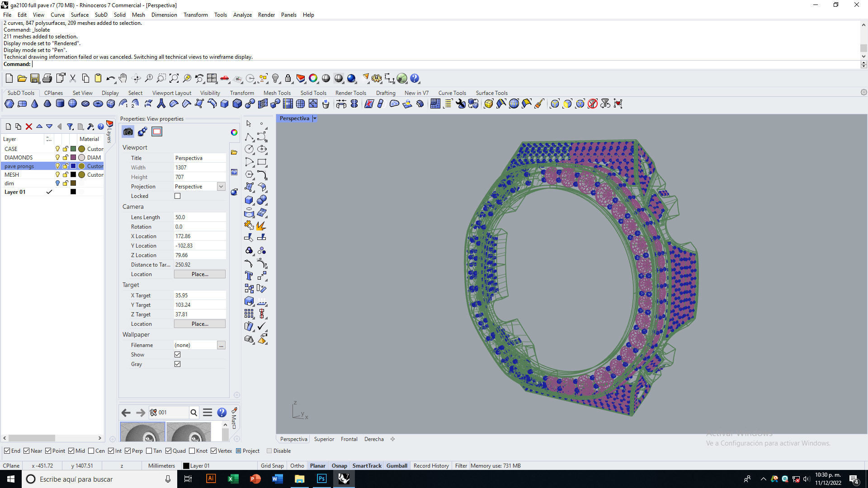The height and width of the screenshot is (488, 868).
Task: Create SubD sphere primitive
Action: coord(72,104)
